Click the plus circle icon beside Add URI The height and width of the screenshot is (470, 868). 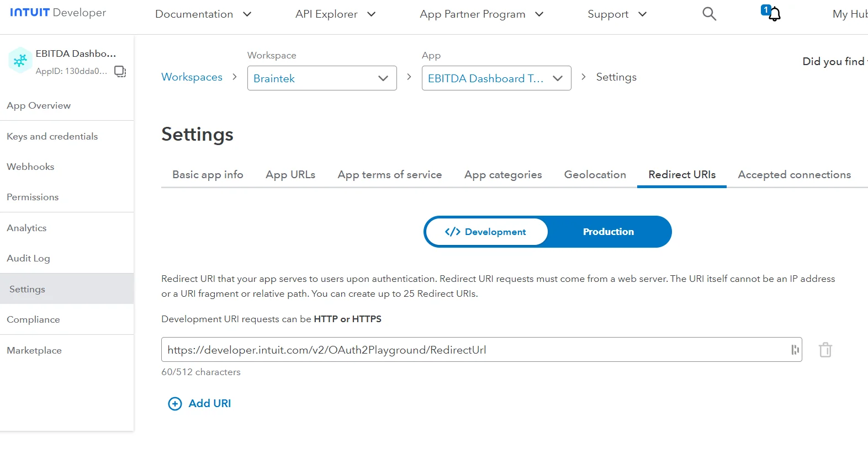pyautogui.click(x=175, y=404)
